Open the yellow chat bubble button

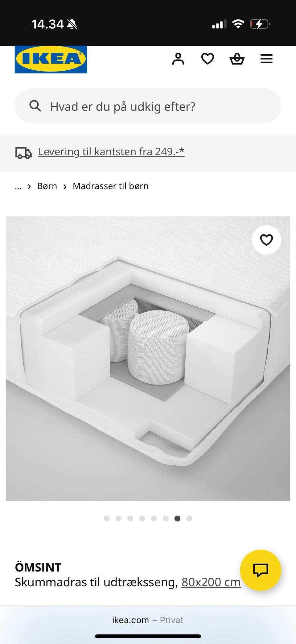[261, 570]
